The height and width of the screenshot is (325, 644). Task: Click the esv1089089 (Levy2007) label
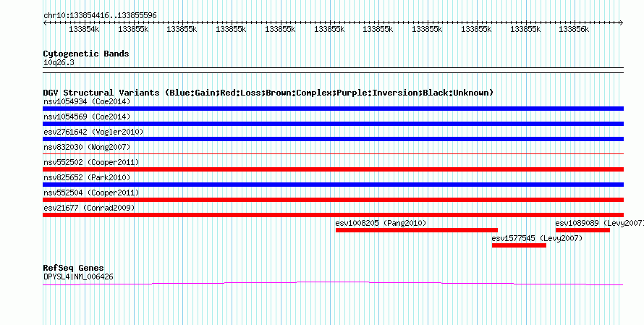click(600, 223)
